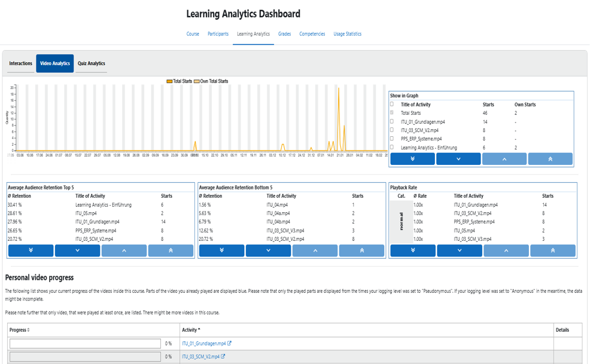The height and width of the screenshot is (364, 590).
Task: Toggle Total Starts series in chart legend
Action: (180, 81)
